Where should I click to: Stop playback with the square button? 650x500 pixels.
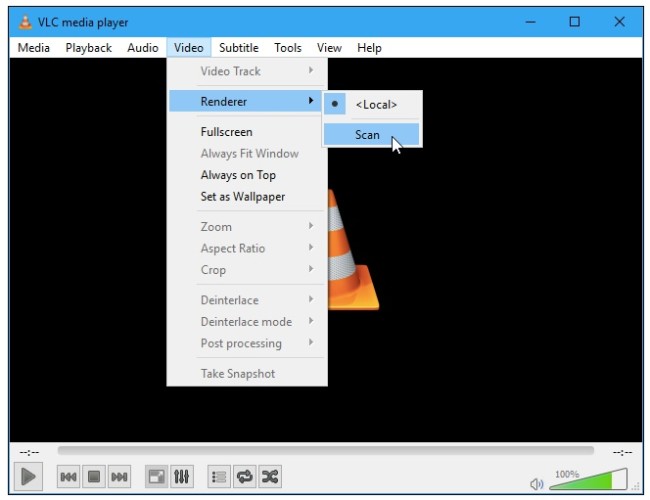pos(94,477)
